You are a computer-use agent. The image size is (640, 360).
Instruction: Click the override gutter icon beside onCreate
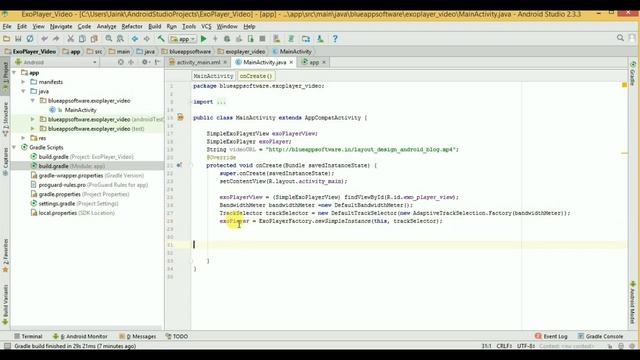click(179, 165)
